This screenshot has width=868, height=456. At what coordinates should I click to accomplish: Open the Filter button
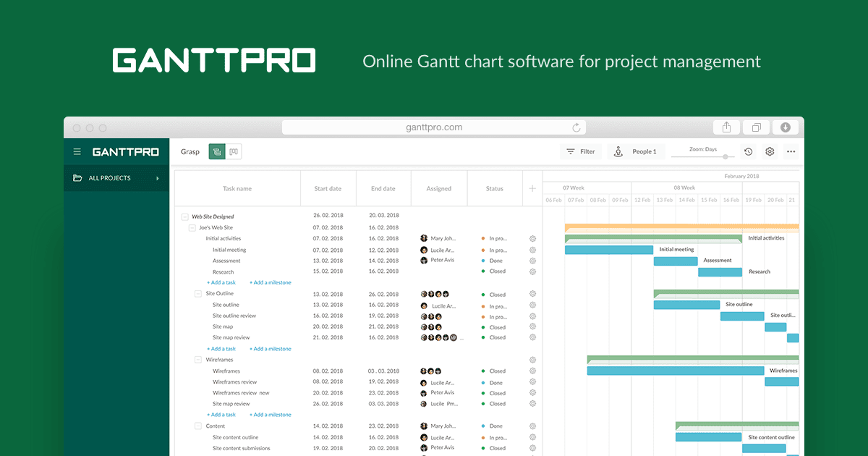pos(581,152)
